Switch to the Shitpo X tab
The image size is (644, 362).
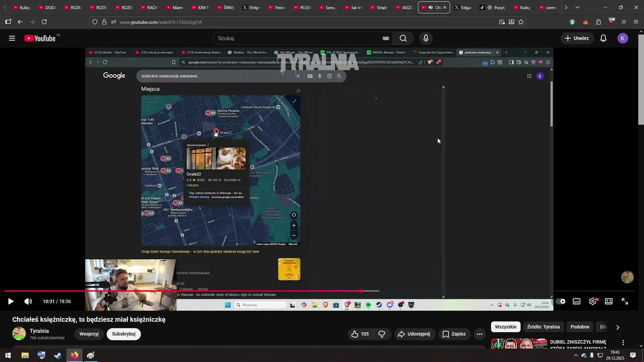[251, 8]
